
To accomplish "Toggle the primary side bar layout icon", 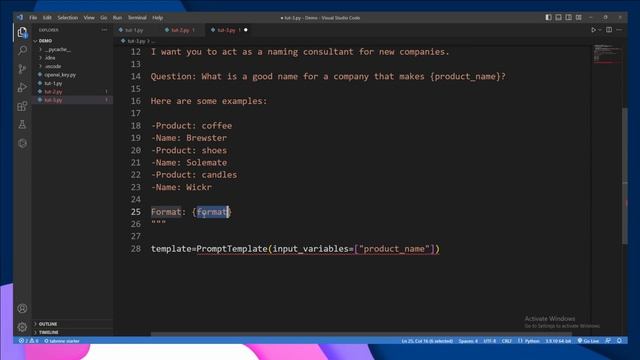I will click(548, 18).
